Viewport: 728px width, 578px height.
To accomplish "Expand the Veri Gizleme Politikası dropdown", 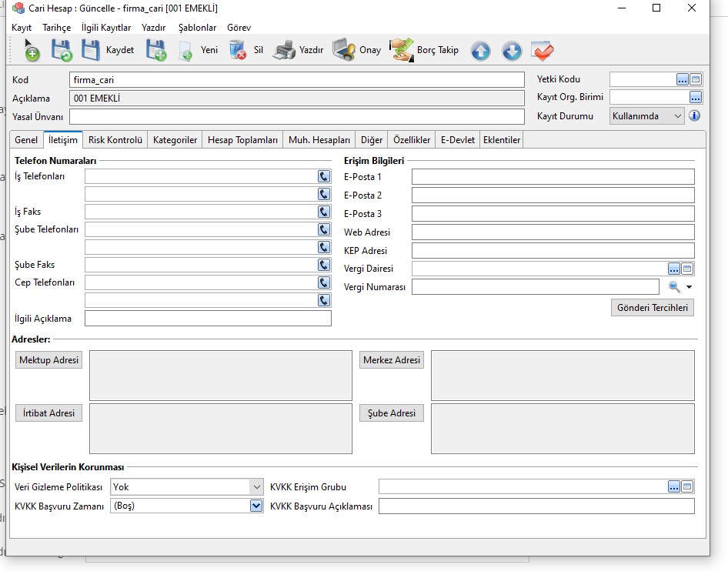I will coord(256,487).
